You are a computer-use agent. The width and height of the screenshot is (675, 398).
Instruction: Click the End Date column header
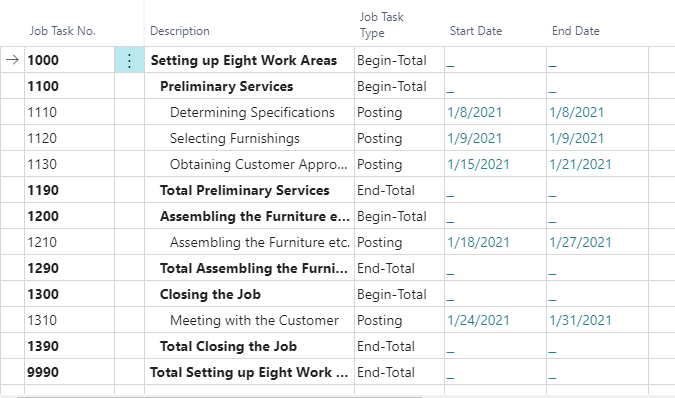(x=576, y=31)
